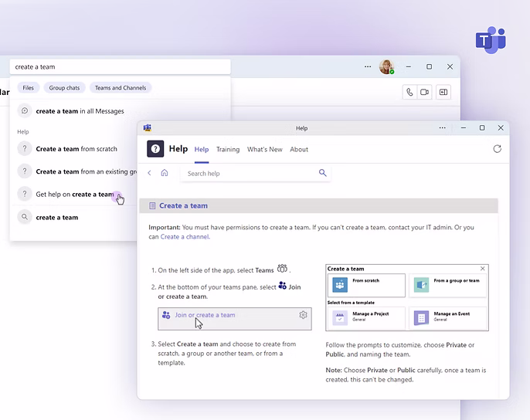Close the Help window
Screen dimensions: 530x420
coord(501,127)
